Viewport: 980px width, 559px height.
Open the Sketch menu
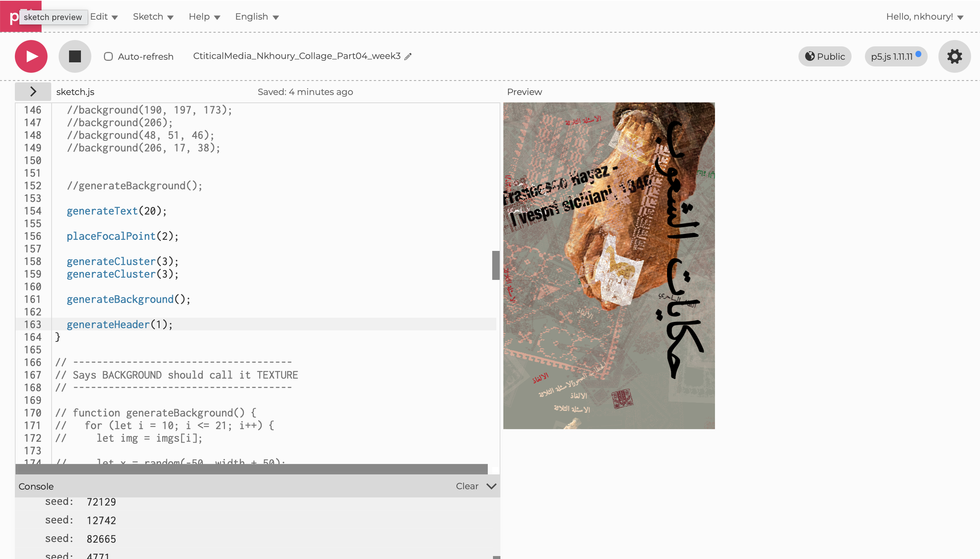(x=153, y=17)
